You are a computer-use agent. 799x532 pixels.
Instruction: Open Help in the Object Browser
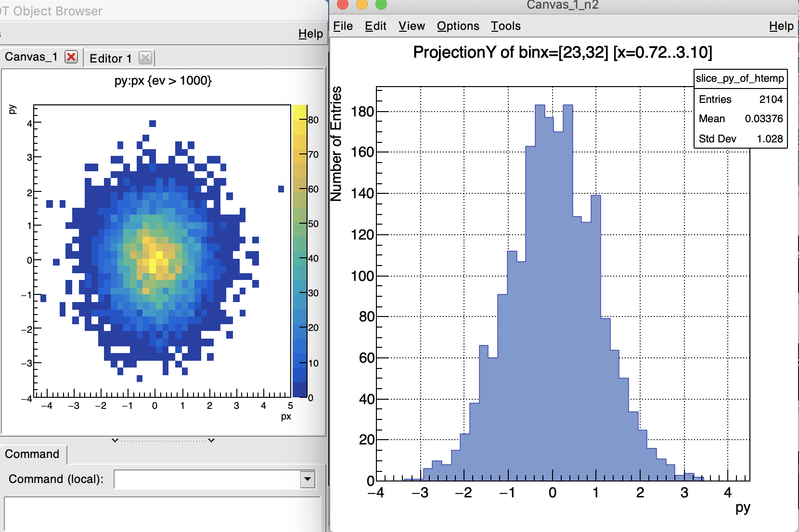click(x=310, y=34)
